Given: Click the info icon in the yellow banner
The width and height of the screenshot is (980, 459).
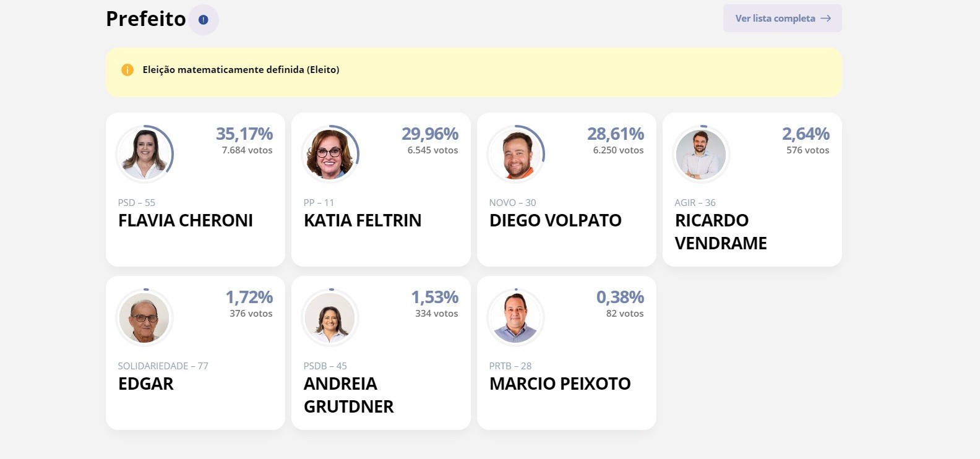Looking at the screenshot, I should click(127, 70).
